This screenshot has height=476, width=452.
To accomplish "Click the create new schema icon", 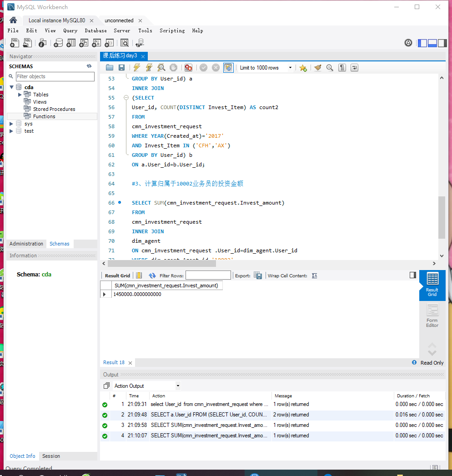I will coord(58,43).
